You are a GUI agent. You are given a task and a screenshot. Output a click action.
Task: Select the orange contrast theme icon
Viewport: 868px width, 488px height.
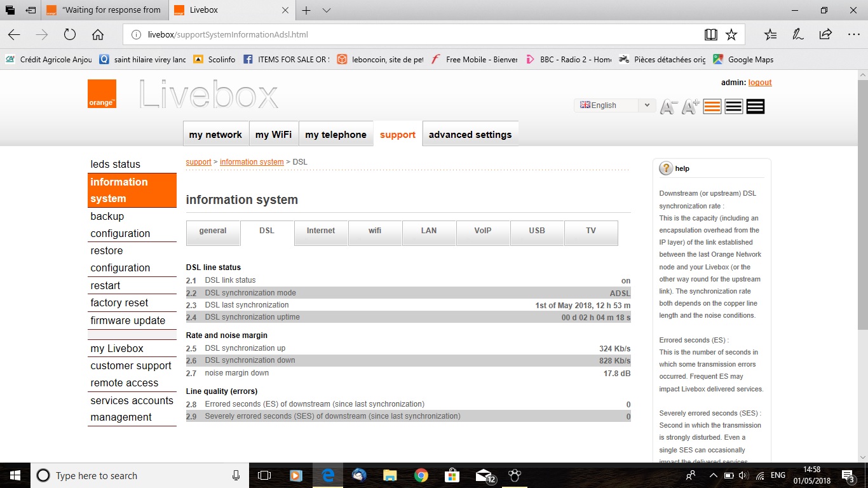coord(712,107)
